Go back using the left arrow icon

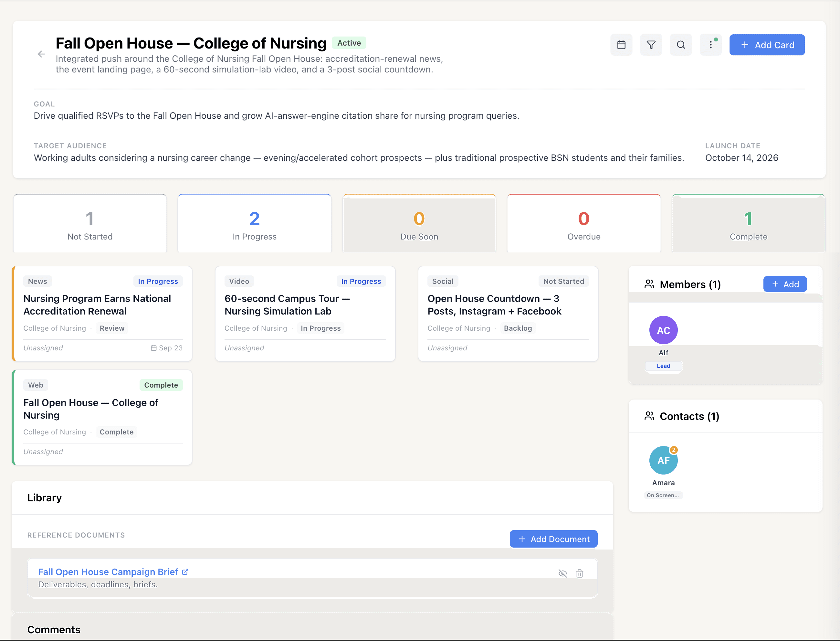click(41, 54)
